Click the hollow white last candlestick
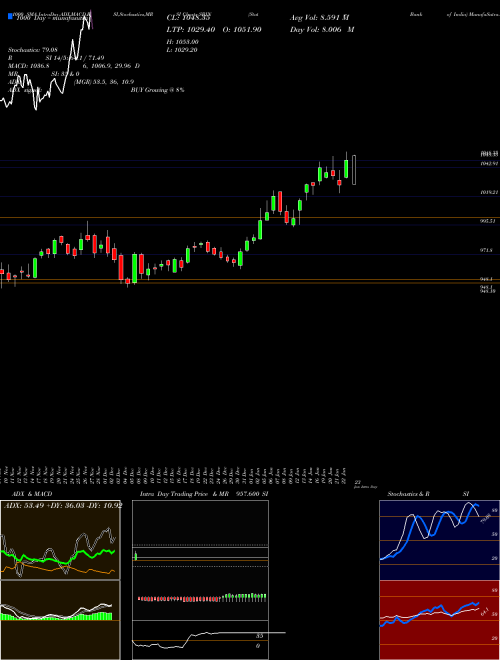 pyautogui.click(x=354, y=170)
